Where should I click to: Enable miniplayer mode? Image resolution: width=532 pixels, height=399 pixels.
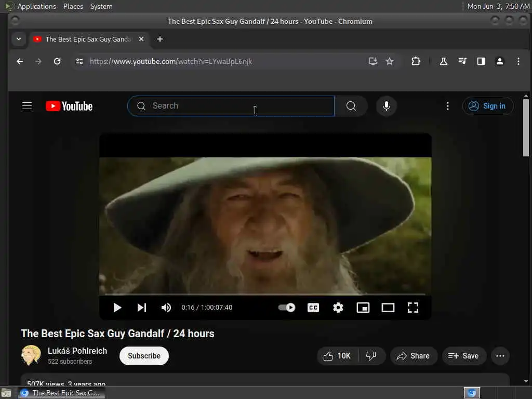click(363, 308)
